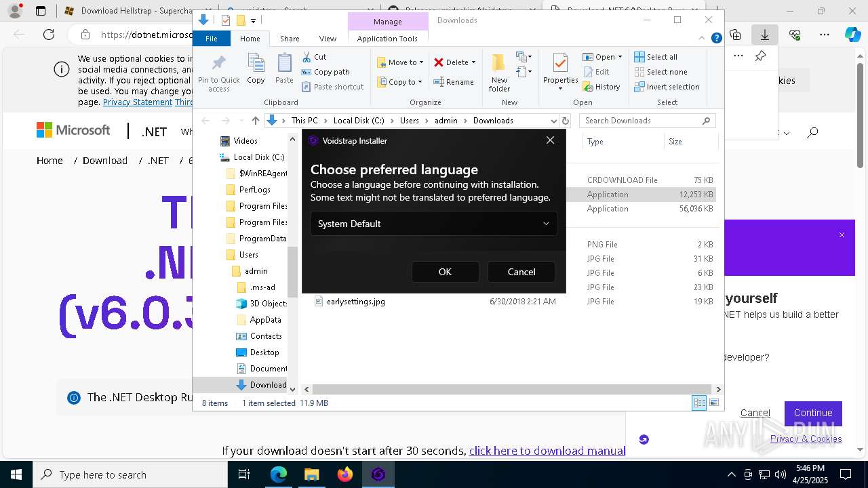Click the History command

[601, 87]
